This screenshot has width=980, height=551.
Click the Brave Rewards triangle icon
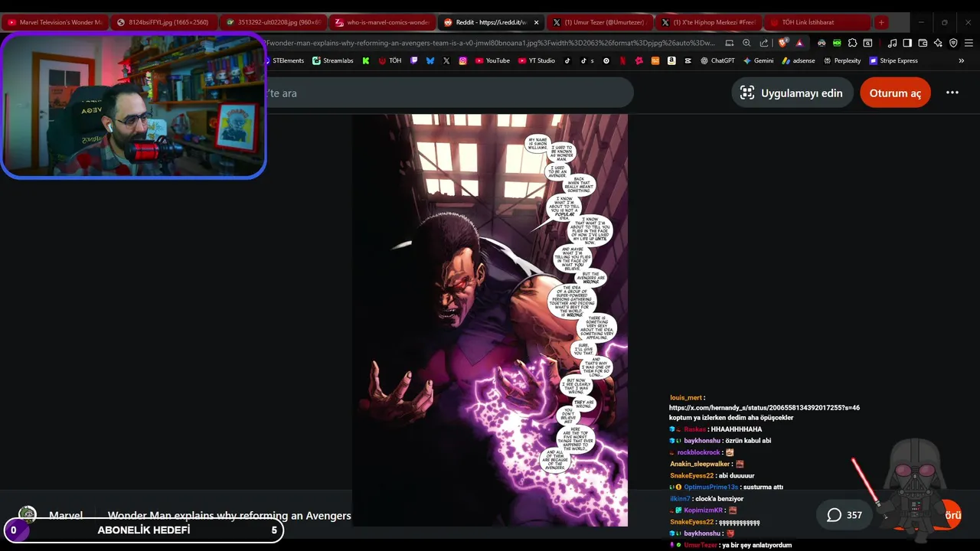coord(799,43)
